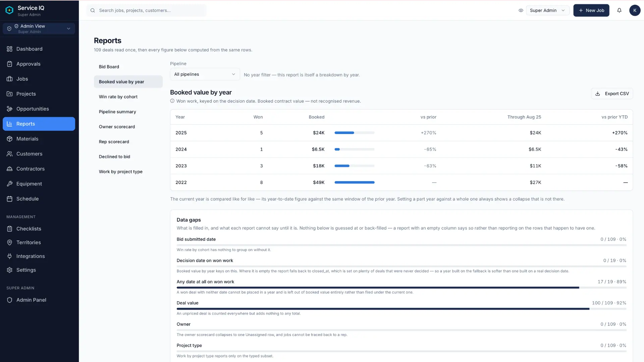This screenshot has width=644, height=362.
Task: Click the 100 / 109 · 92% figure
Action: [x=609, y=303]
